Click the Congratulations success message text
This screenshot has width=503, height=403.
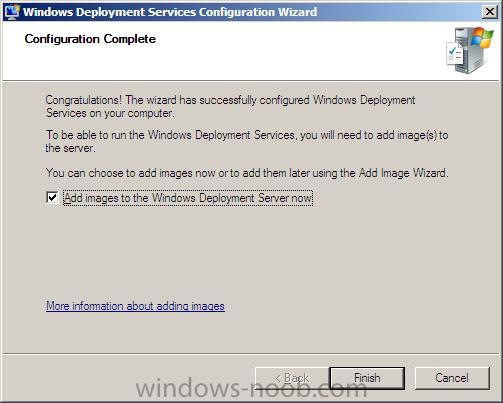pyautogui.click(x=230, y=106)
